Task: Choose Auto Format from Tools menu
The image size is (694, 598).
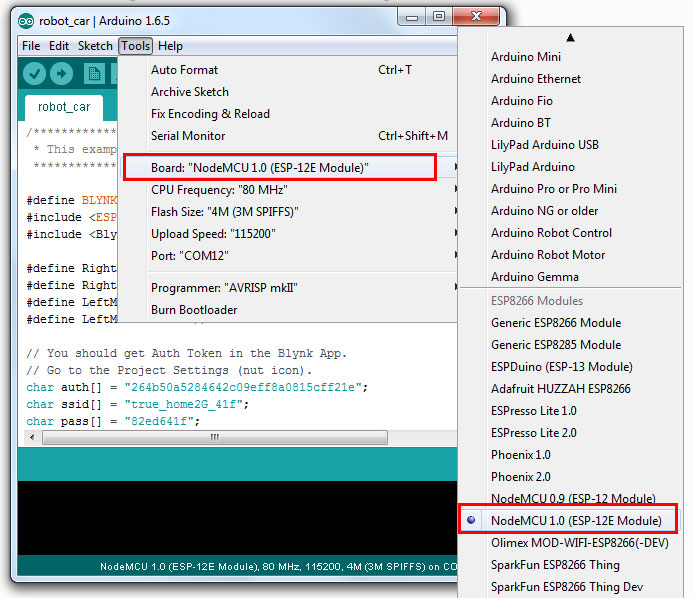Action: click(x=289, y=70)
